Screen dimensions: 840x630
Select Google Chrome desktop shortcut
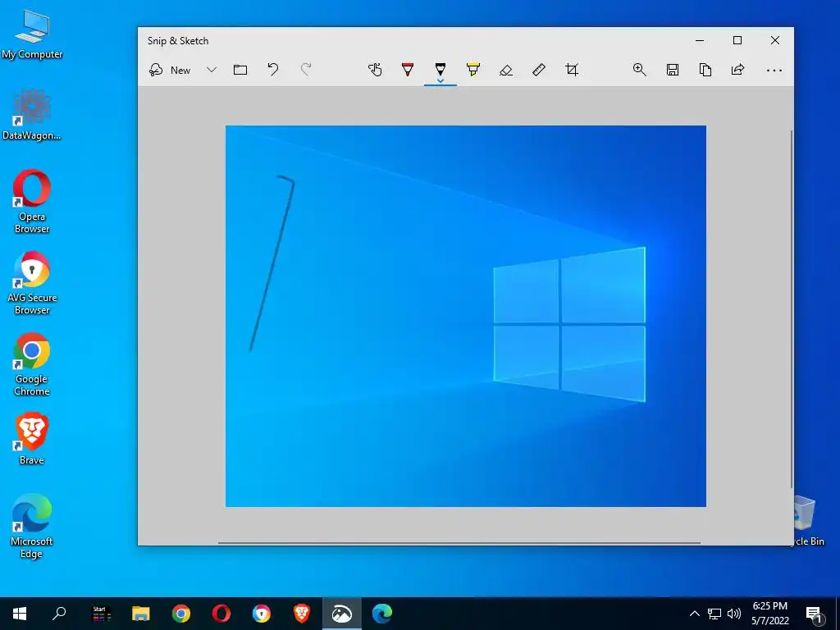point(32,364)
